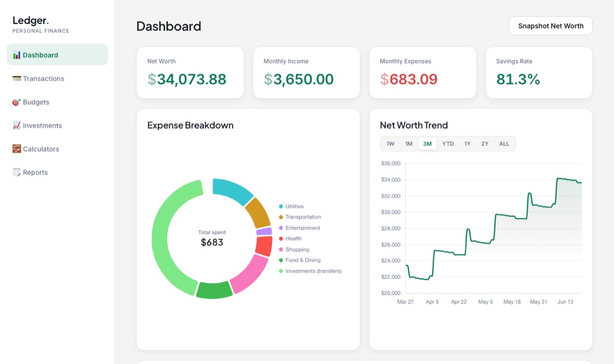Open the Calculators section

point(57,149)
